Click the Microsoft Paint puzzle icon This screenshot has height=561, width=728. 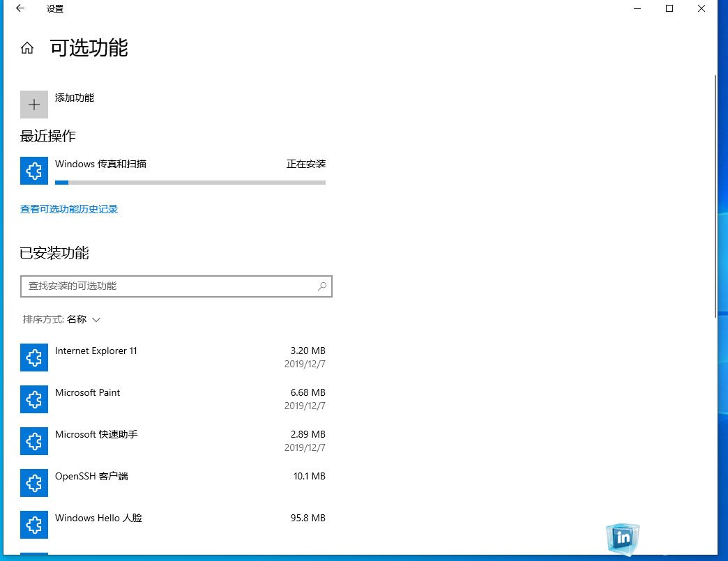(x=34, y=399)
